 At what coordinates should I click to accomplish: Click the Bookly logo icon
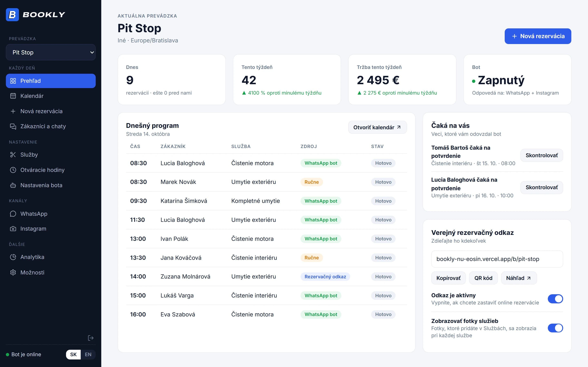[12, 14]
